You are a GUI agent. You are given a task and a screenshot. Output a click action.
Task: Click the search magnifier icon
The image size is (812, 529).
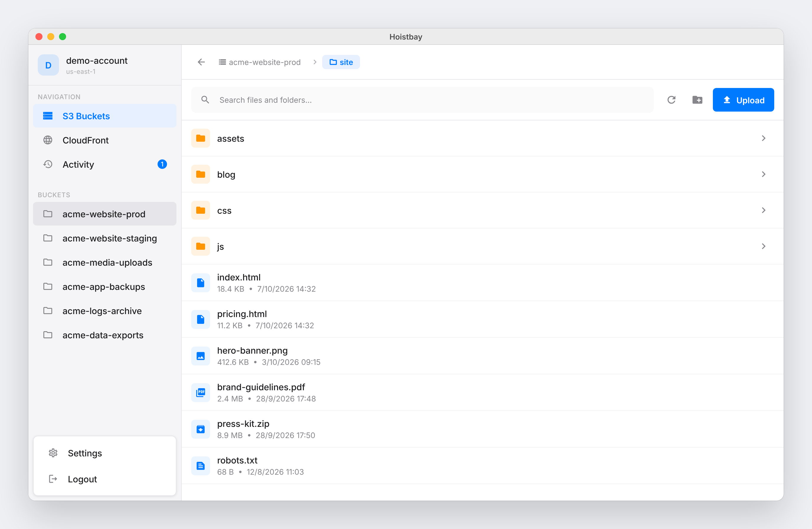pyautogui.click(x=205, y=100)
